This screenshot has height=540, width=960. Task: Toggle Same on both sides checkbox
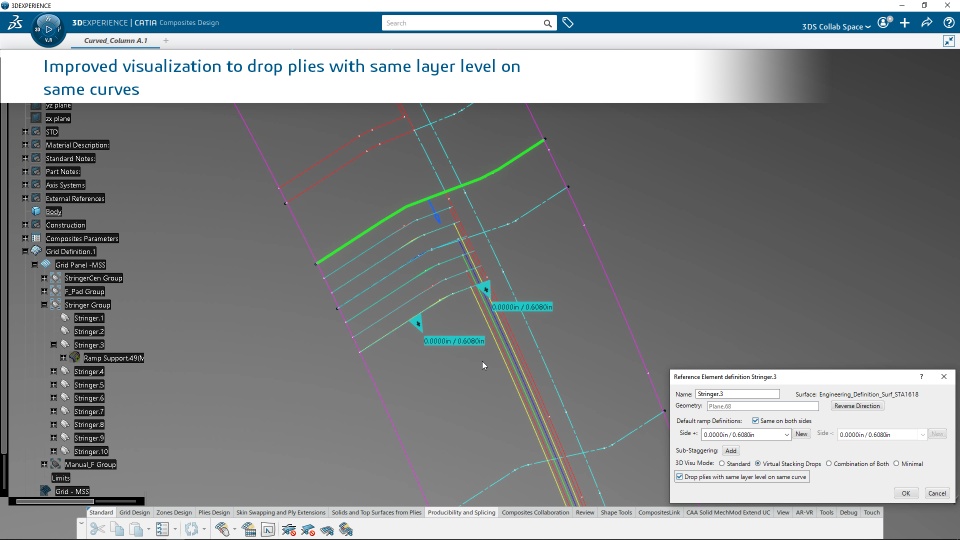click(755, 421)
